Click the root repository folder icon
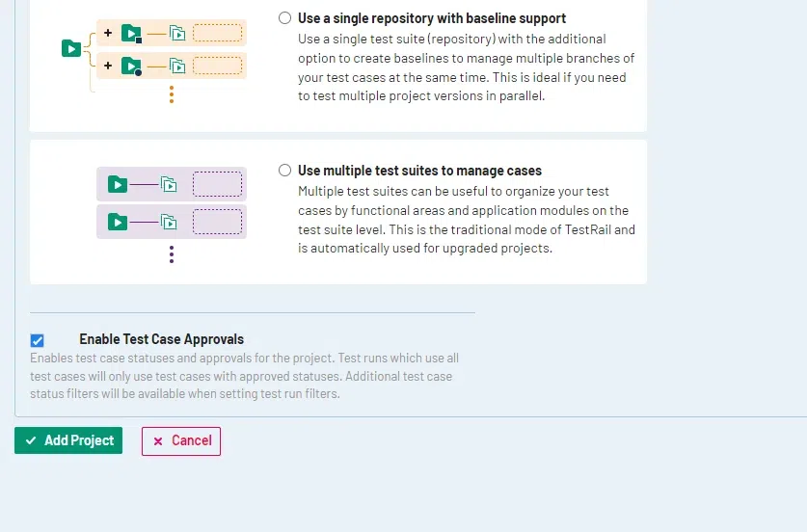Screen dimensions: 807x532 70,48
